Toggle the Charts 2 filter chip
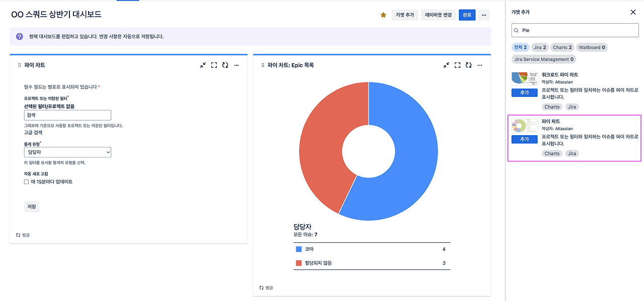 point(562,47)
